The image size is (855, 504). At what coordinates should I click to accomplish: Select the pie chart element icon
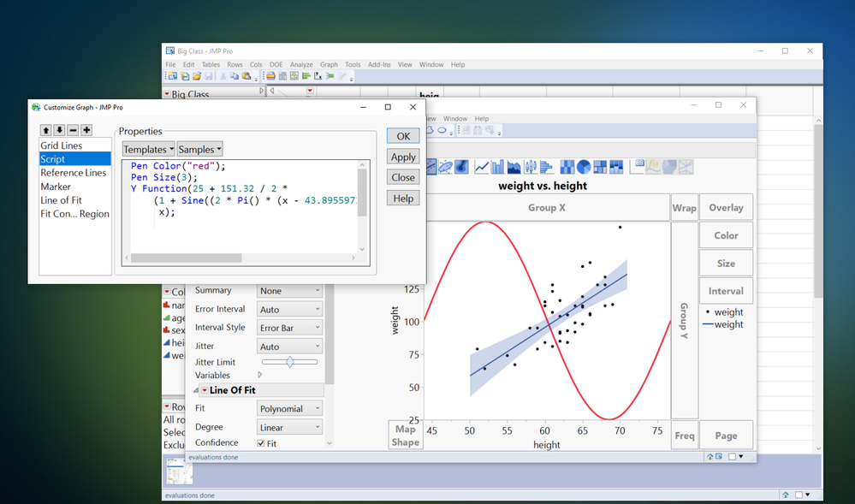click(585, 167)
